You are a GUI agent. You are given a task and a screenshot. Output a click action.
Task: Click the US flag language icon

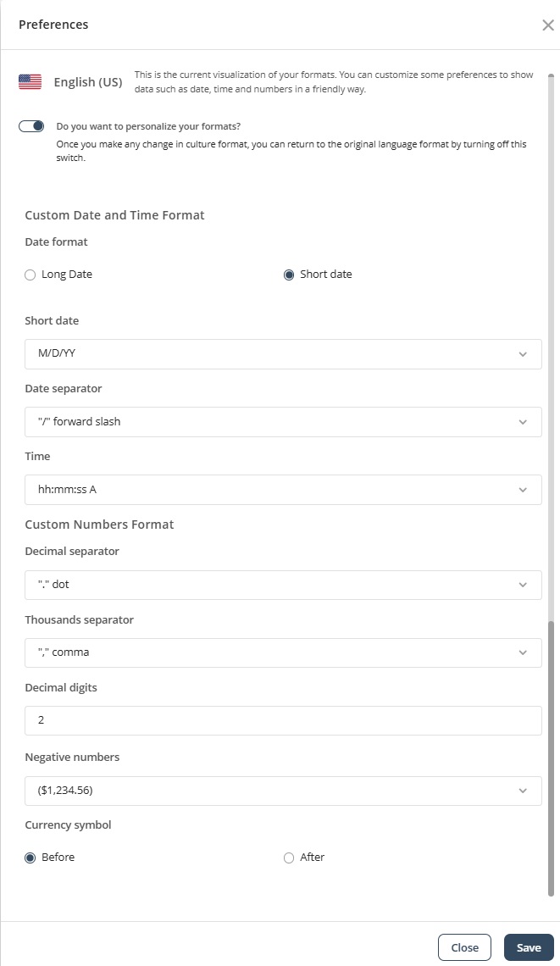pyautogui.click(x=30, y=81)
